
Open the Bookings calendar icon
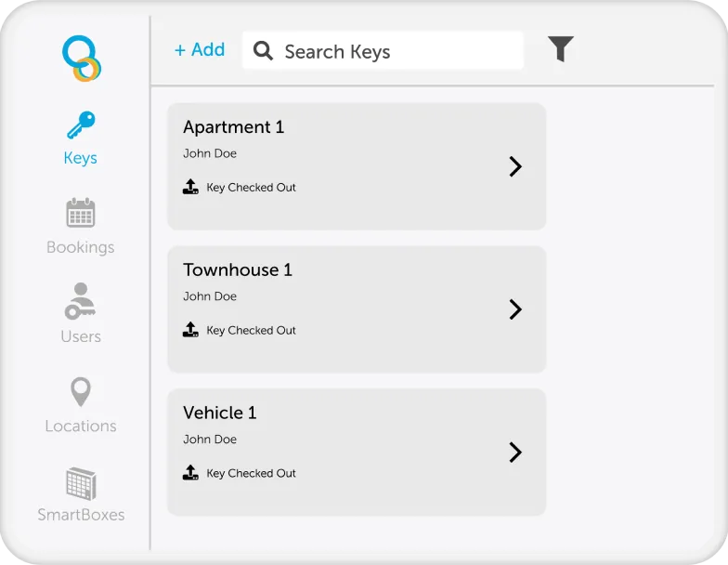81,212
